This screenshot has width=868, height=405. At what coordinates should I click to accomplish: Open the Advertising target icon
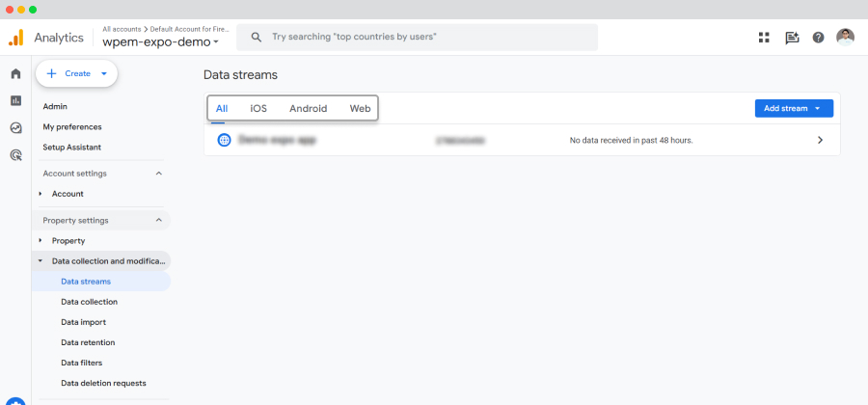(15, 155)
